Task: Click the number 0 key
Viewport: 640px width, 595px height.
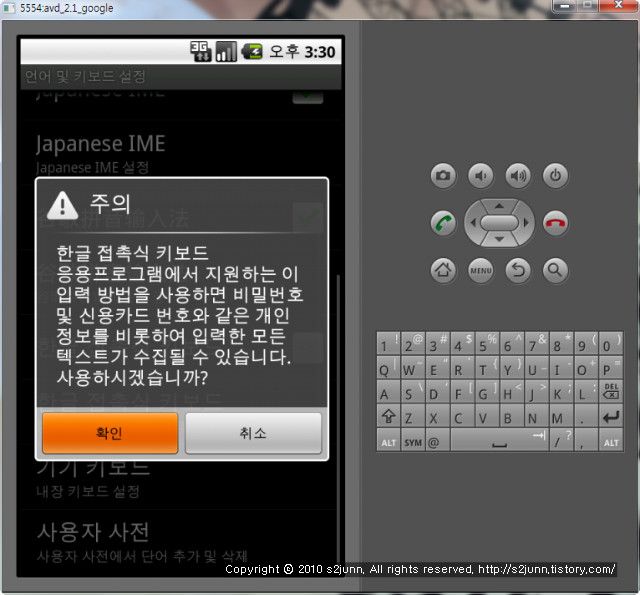Action: (611, 343)
